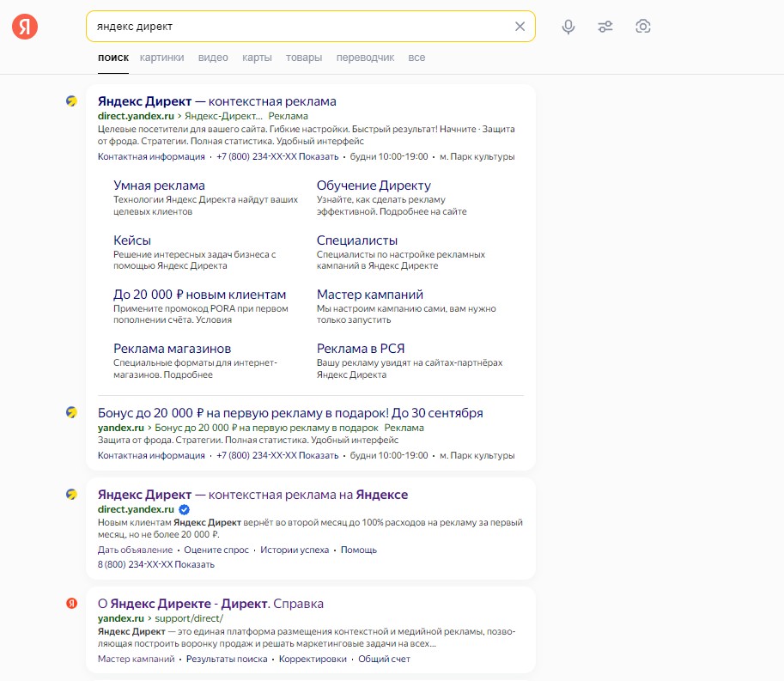Select the поиск tab
The image size is (784, 681).
click(113, 58)
